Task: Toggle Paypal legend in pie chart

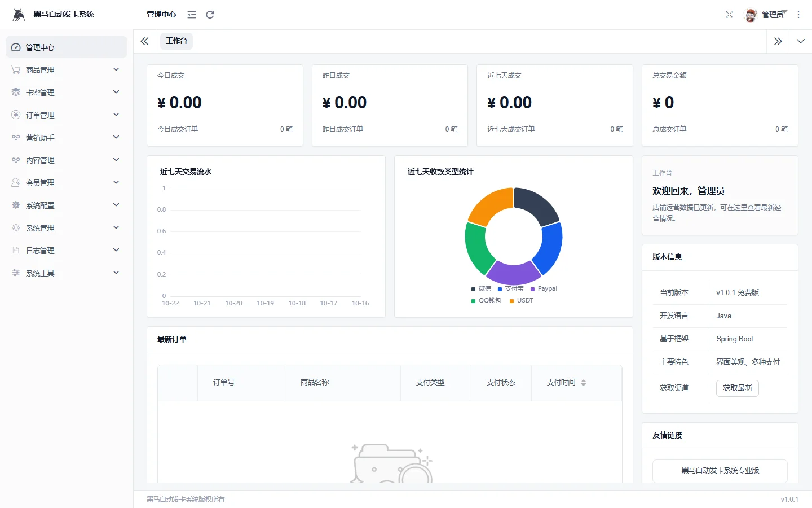Action: (544, 288)
